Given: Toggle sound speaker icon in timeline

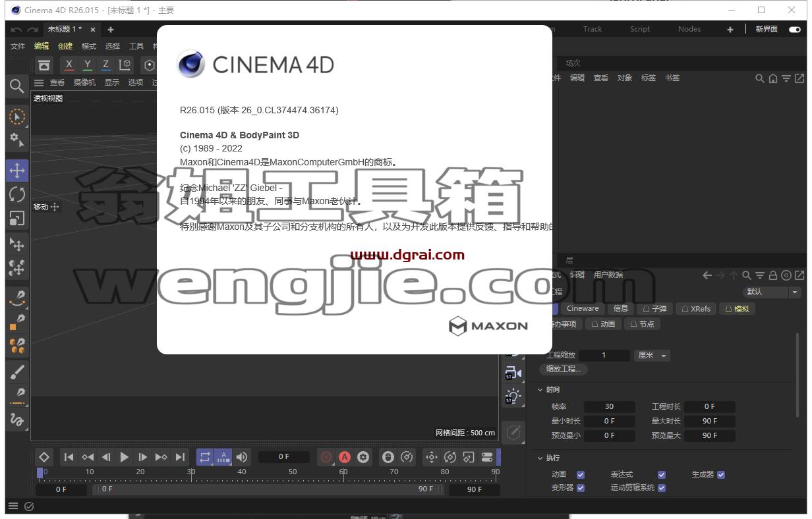Looking at the screenshot, I should pyautogui.click(x=242, y=457).
